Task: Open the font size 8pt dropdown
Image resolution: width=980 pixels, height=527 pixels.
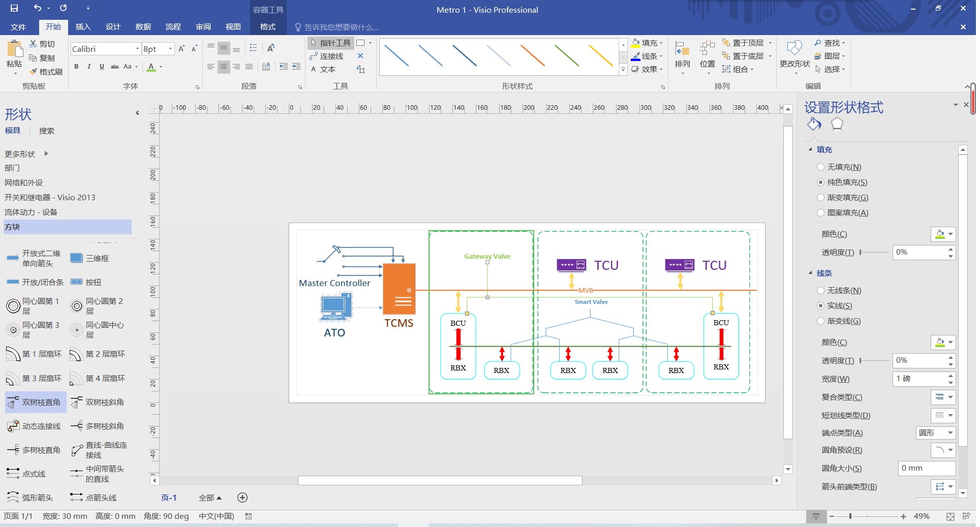Action: click(170, 49)
